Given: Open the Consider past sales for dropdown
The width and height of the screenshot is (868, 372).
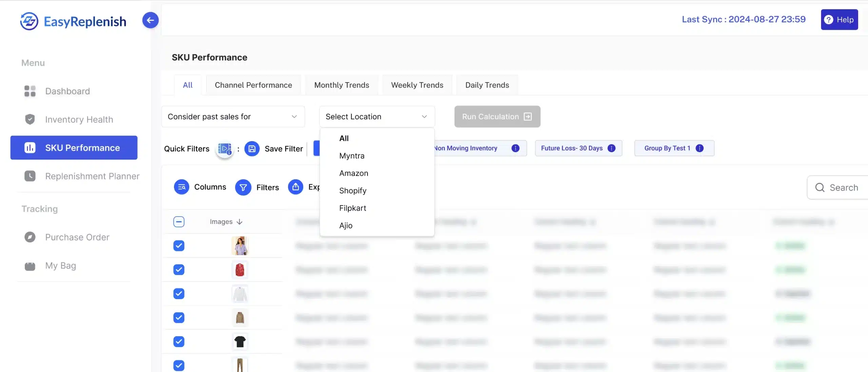Looking at the screenshot, I should (x=233, y=117).
